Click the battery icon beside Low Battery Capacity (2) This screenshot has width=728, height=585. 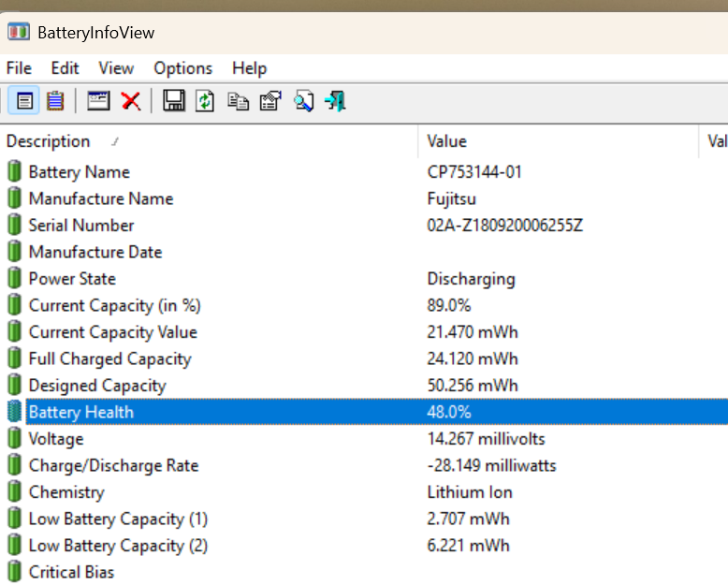14,545
